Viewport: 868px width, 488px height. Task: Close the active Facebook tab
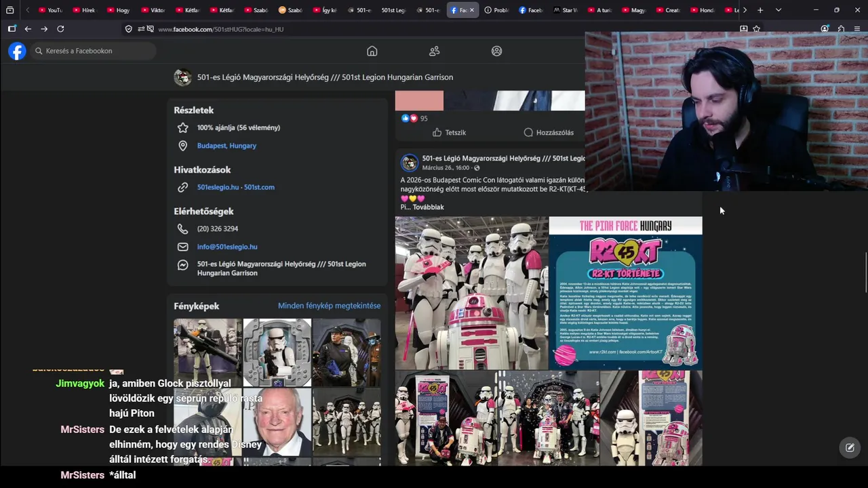coord(472,10)
